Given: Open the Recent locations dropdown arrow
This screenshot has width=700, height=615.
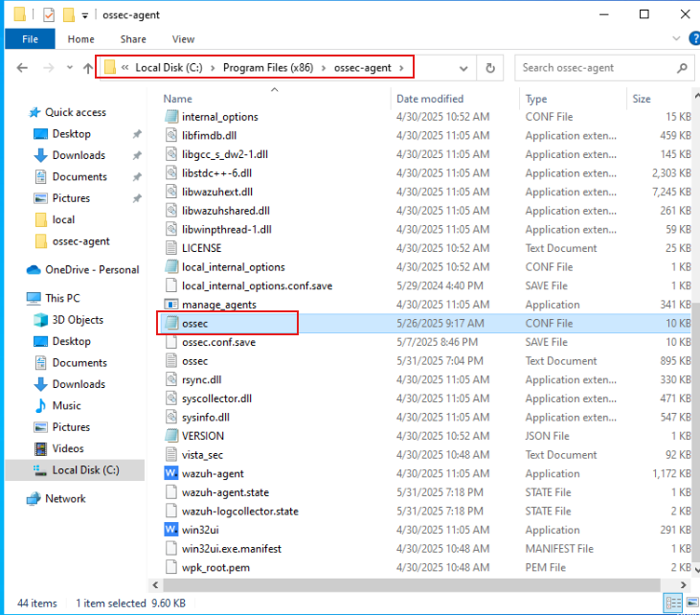Looking at the screenshot, I should point(70,68).
